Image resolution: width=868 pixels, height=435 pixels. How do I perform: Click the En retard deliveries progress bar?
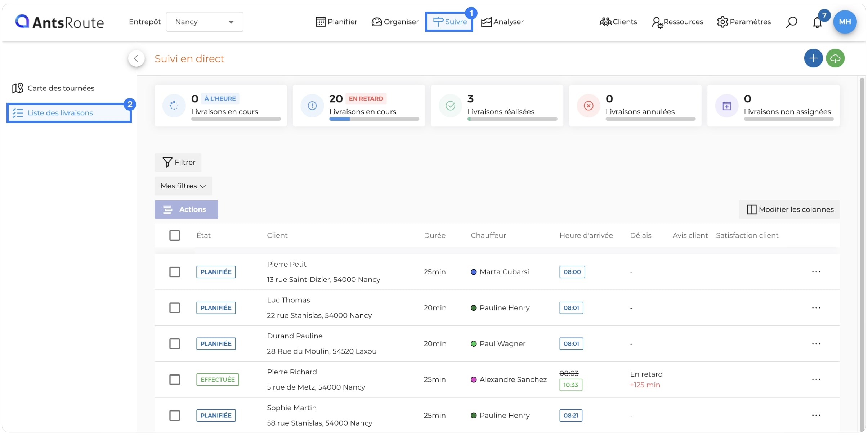[x=374, y=119]
